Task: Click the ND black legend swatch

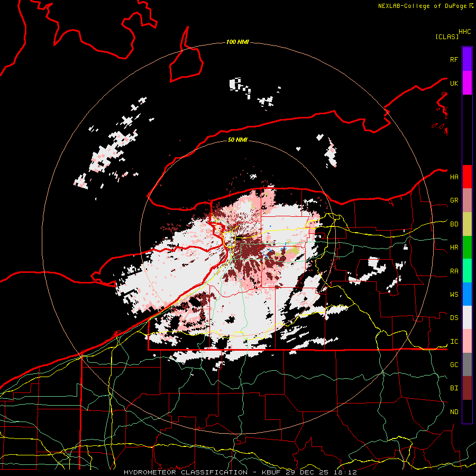Action: [467, 411]
